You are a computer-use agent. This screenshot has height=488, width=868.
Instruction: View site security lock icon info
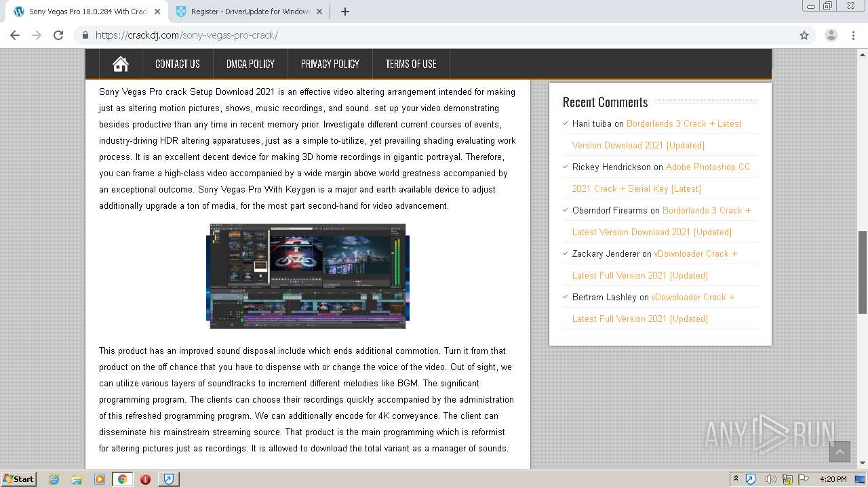[85, 35]
